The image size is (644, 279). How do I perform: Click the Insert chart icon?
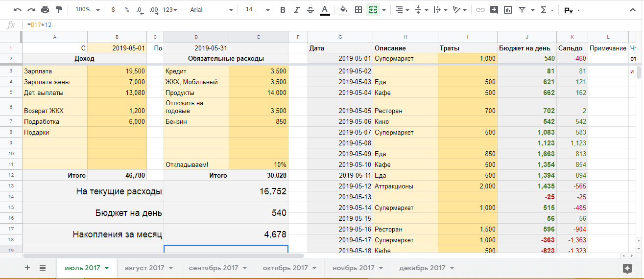(507, 10)
